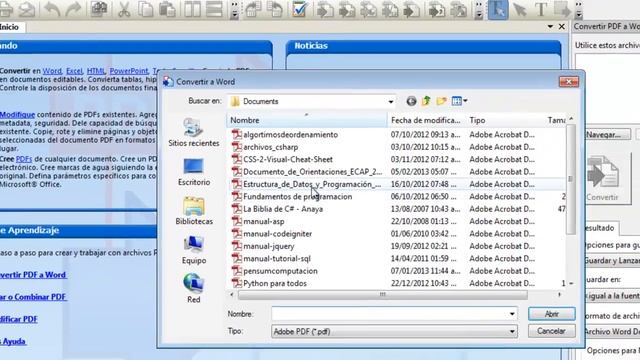Click the Undo arrow in toolbar

pyautogui.click(x=52, y=9)
